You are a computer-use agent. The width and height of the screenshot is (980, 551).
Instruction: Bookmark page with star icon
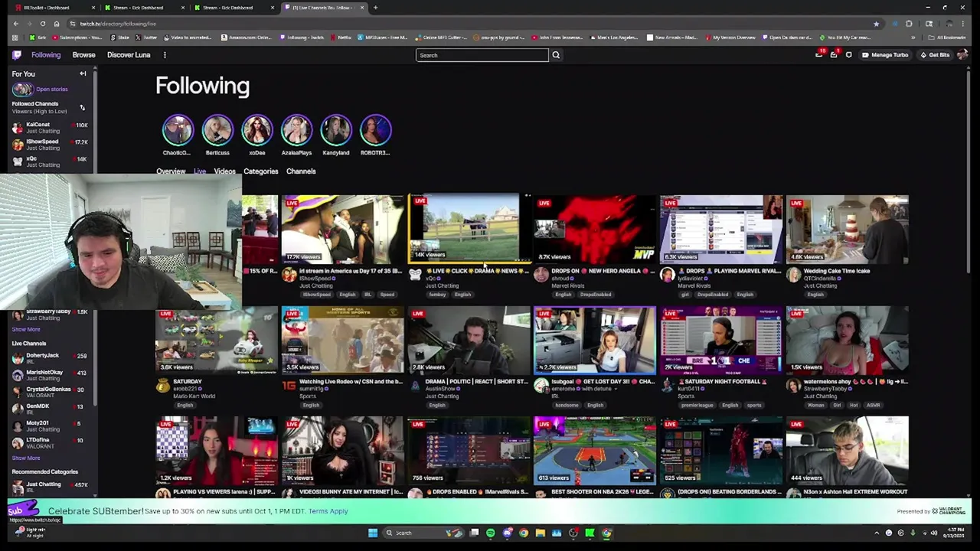point(876,24)
